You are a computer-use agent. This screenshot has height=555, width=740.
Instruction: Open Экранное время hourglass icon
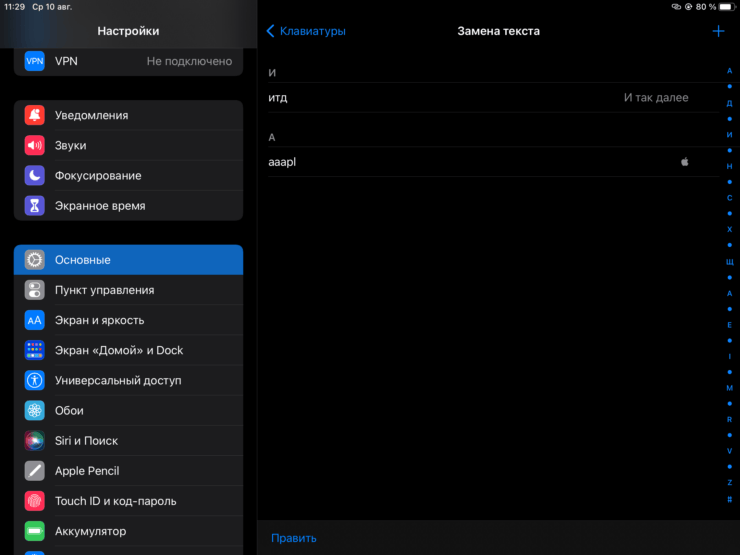pos(35,206)
